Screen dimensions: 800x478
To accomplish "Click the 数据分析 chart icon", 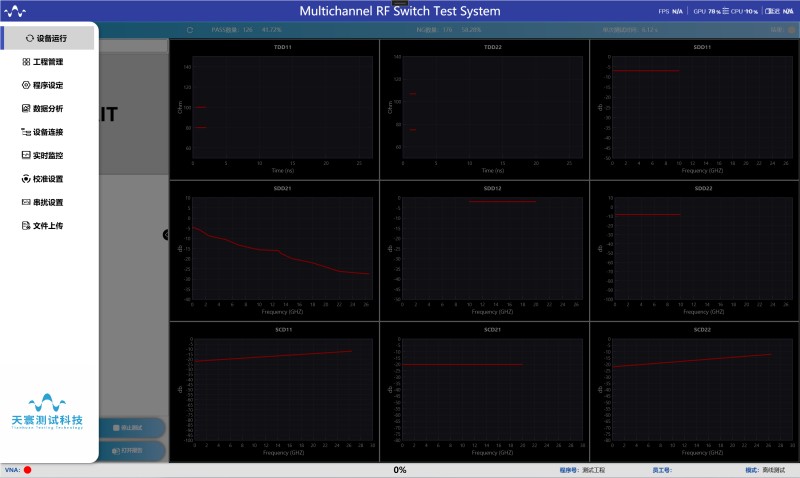I will pyautogui.click(x=26, y=108).
